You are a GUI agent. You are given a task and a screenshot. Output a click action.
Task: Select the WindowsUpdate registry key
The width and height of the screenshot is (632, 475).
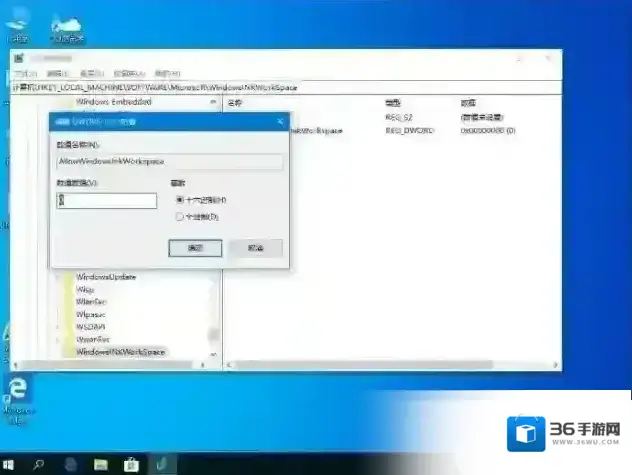[x=106, y=276]
